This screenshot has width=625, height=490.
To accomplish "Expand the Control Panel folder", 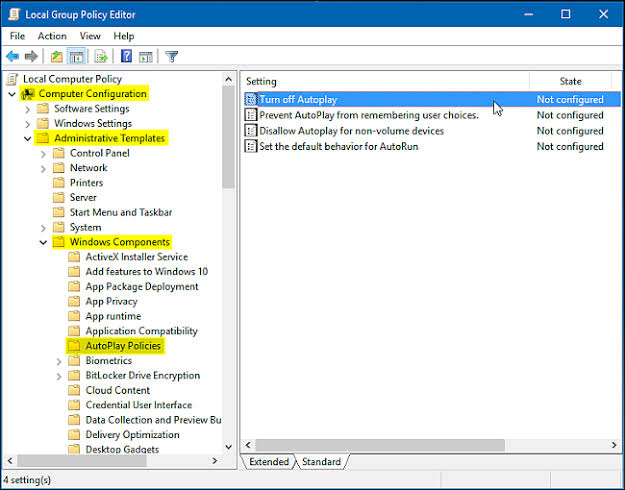I will (43, 154).
